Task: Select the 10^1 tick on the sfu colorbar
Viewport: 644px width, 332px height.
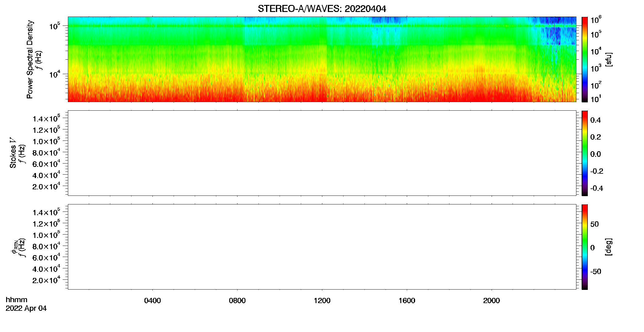Action: [x=596, y=99]
